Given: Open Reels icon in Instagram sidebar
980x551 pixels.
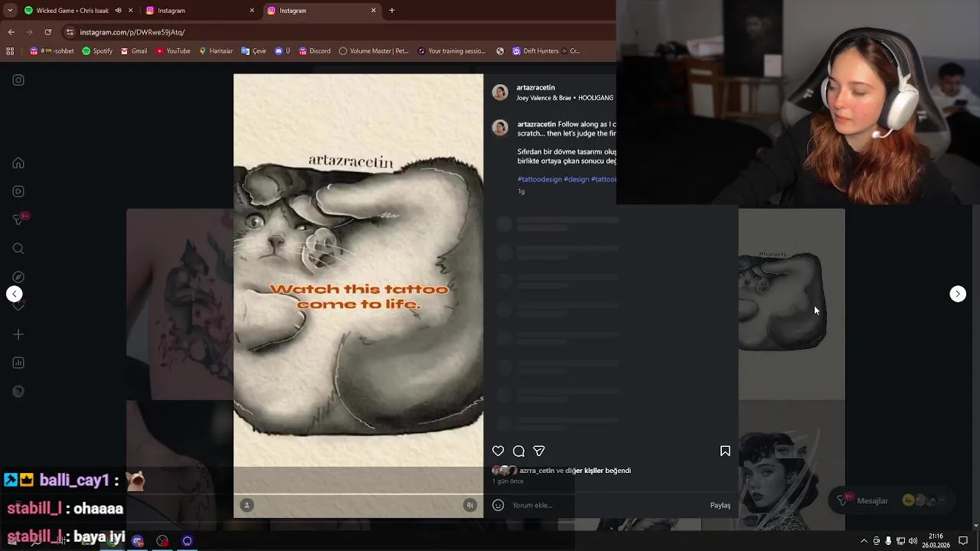Looking at the screenshot, I should tap(18, 191).
